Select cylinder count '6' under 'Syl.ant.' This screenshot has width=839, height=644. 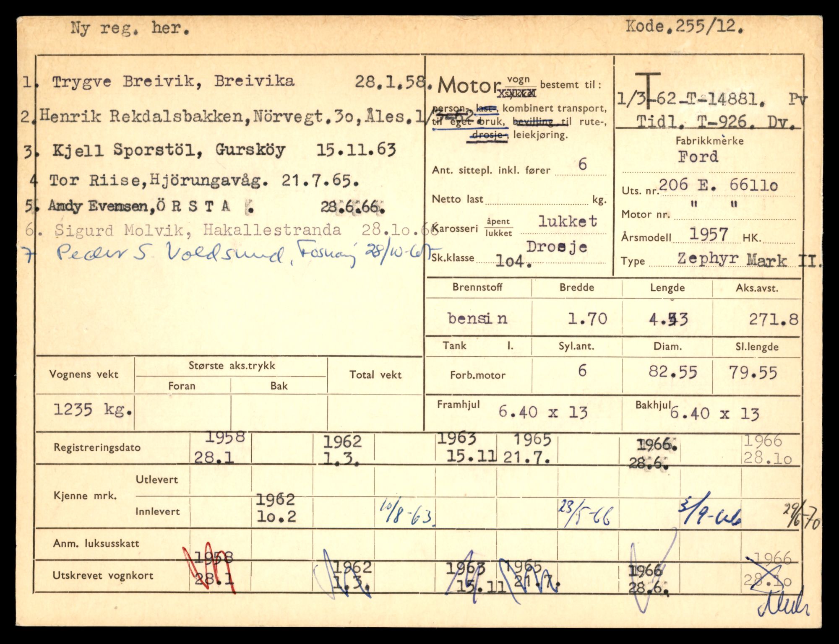582,371
